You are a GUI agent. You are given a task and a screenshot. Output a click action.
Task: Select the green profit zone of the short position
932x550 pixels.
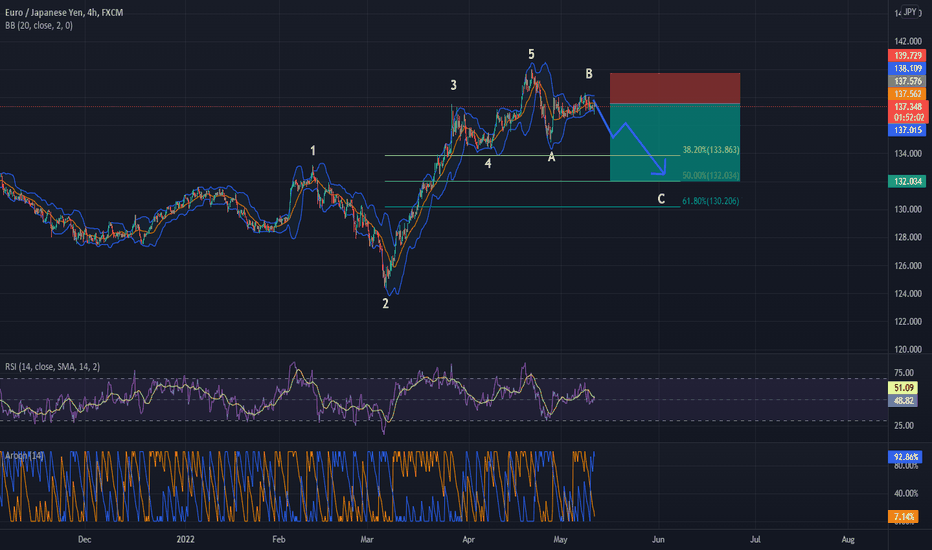pyautogui.click(x=675, y=143)
